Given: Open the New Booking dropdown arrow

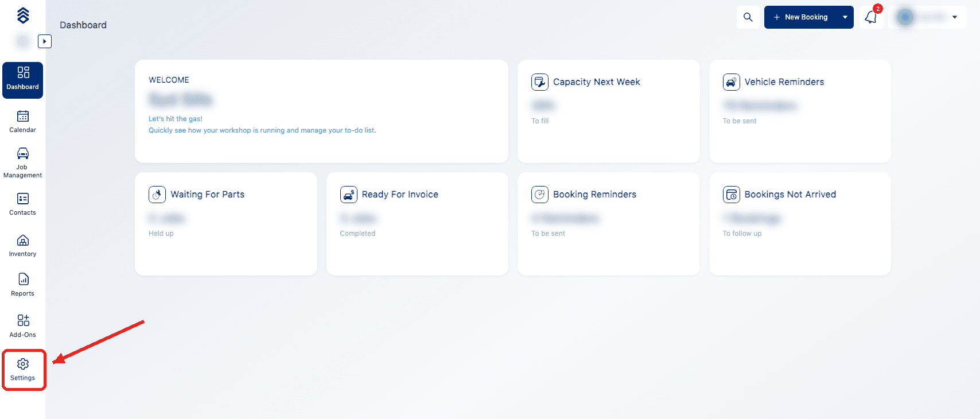Looking at the screenshot, I should tap(845, 17).
